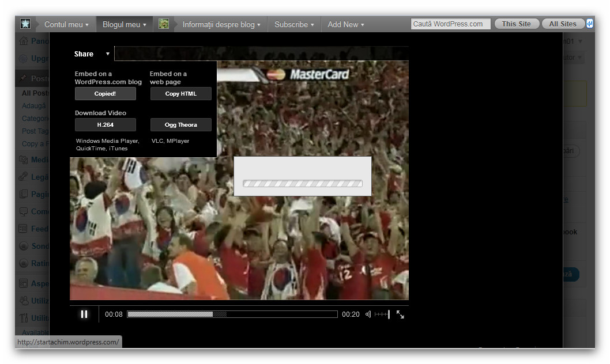The image size is (610, 364).
Task: Click the Pagini icon in the sidebar
Action: [x=24, y=194]
